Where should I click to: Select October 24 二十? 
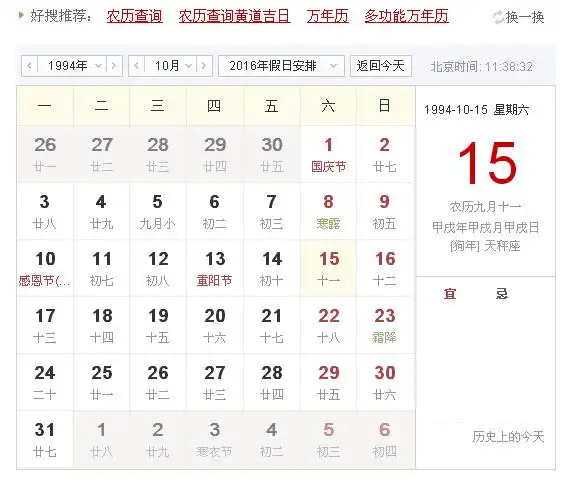point(45,383)
